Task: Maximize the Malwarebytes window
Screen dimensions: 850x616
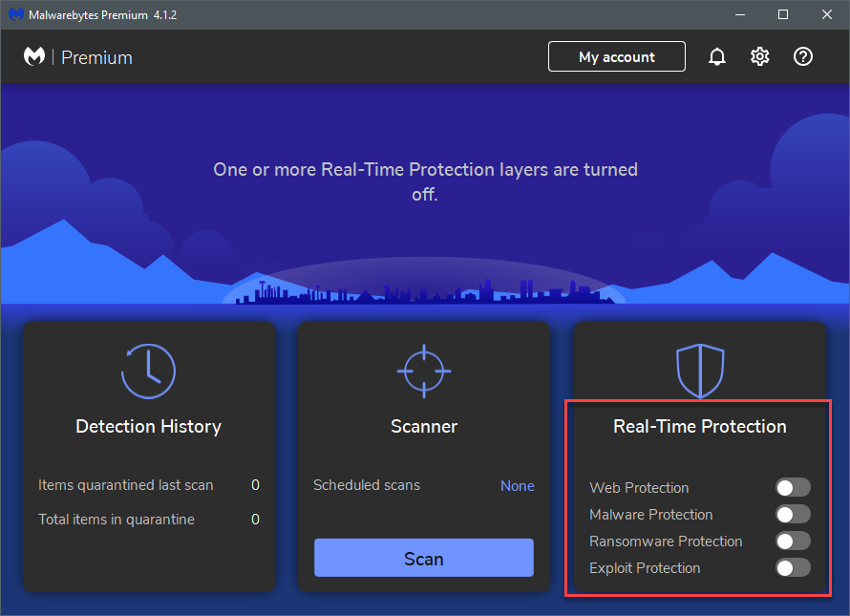Action: pos(783,14)
